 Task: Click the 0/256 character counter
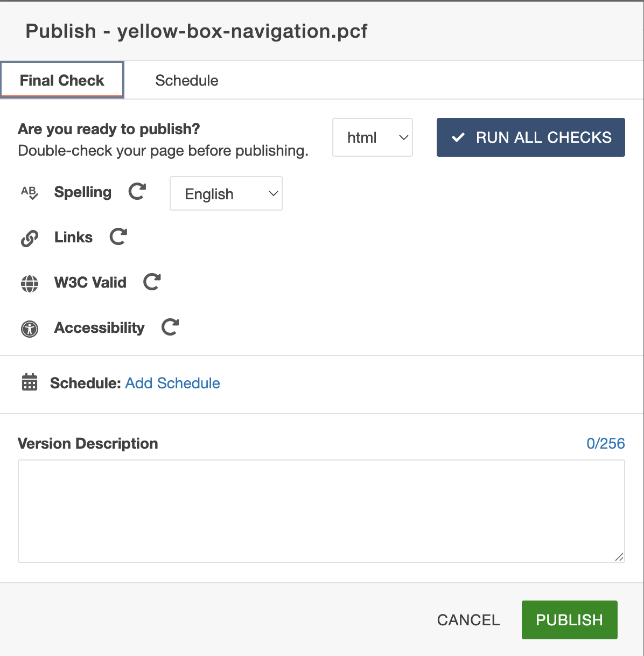606,443
